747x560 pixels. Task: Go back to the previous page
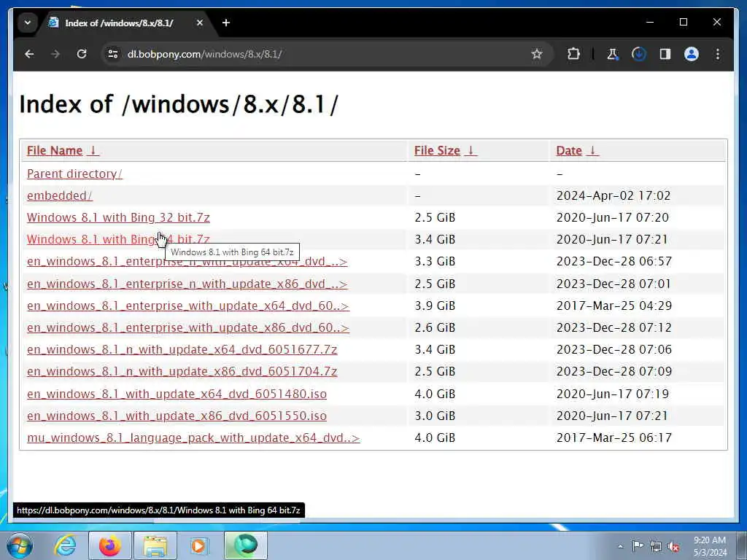click(x=29, y=54)
